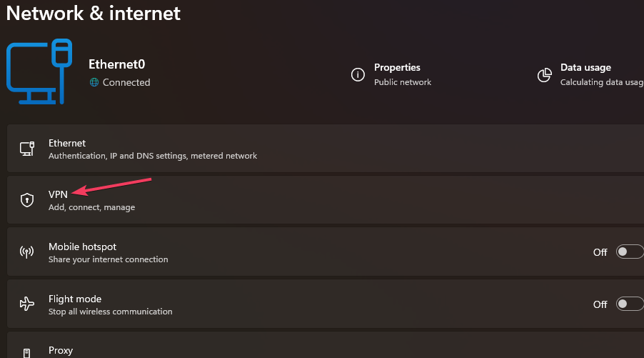Click the Data usage pie chart icon
Screen dimensions: 644x358
545,75
